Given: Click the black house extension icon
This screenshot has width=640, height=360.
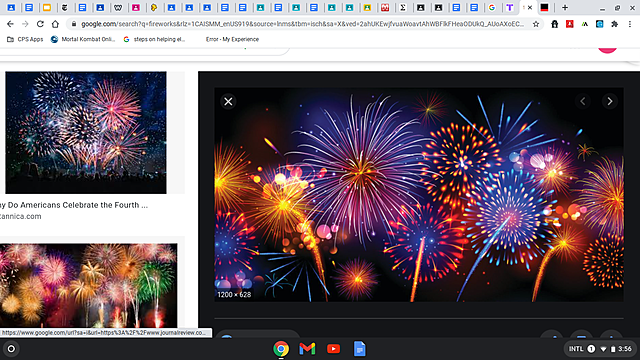Looking at the screenshot, I should [554, 24].
